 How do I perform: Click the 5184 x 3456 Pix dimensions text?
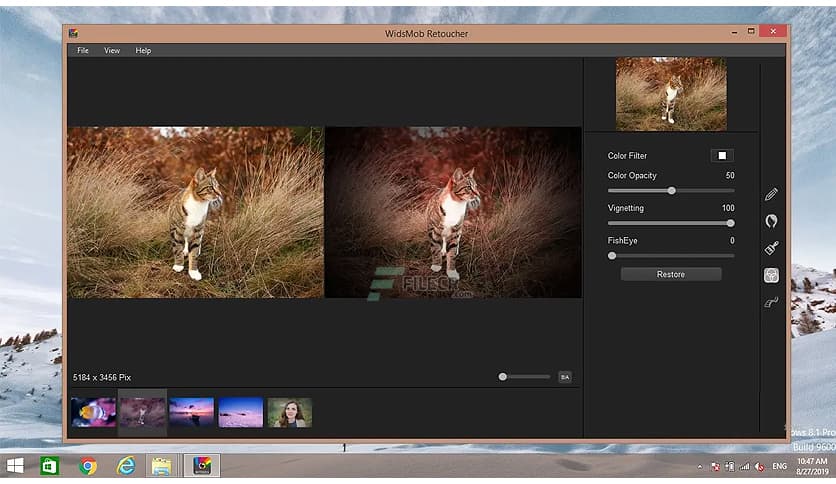pos(102,377)
